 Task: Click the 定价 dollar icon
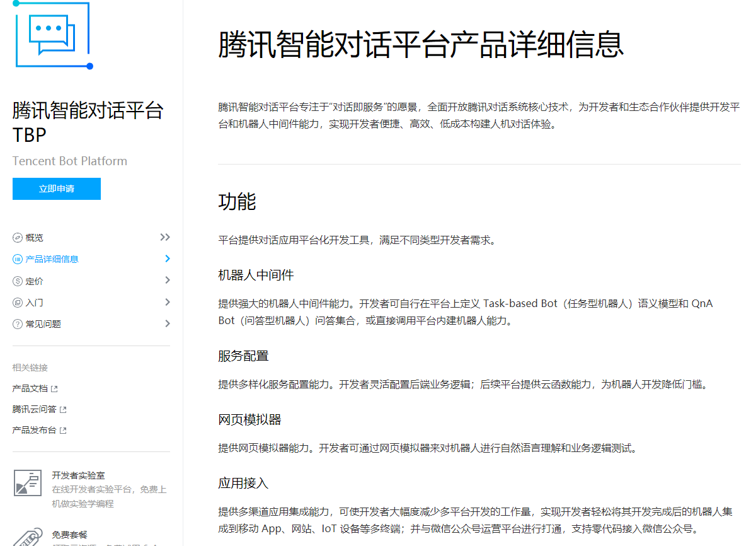[18, 280]
